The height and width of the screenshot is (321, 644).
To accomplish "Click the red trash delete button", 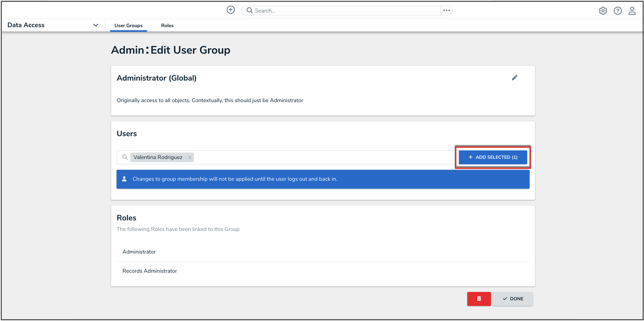I will [479, 299].
